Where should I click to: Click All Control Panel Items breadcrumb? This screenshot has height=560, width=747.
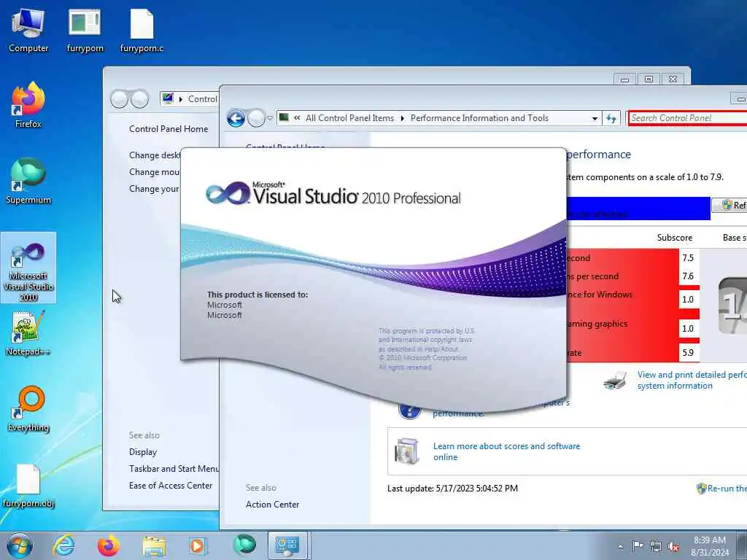349,118
